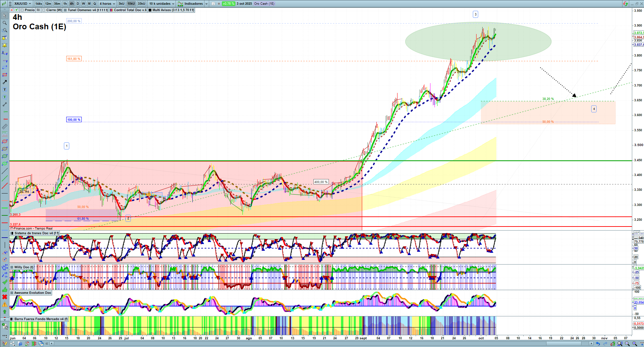Toggle the Cierre (W) checkbox
Screen dimensions: 644x347
coord(44,10)
